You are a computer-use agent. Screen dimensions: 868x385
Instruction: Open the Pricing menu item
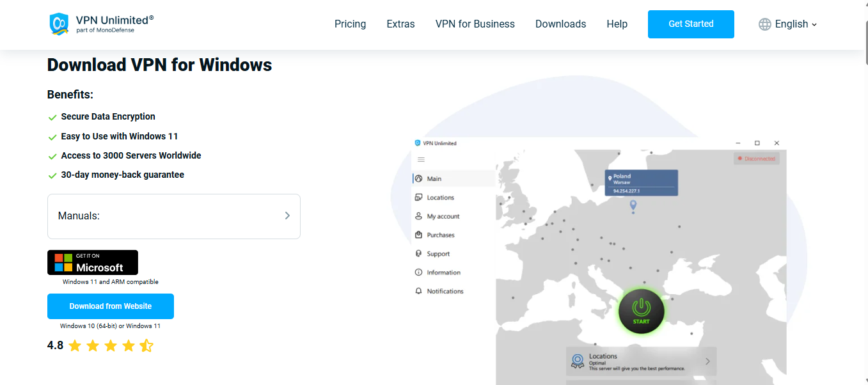[x=350, y=24]
